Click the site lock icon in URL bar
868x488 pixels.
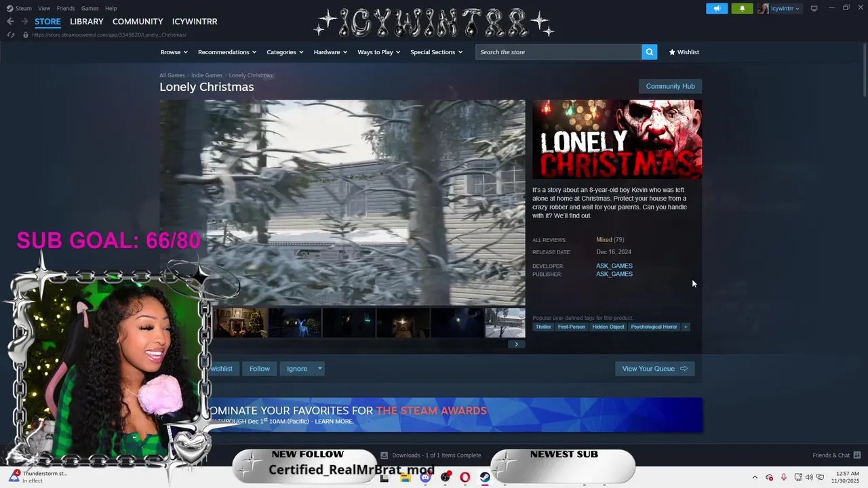click(25, 35)
